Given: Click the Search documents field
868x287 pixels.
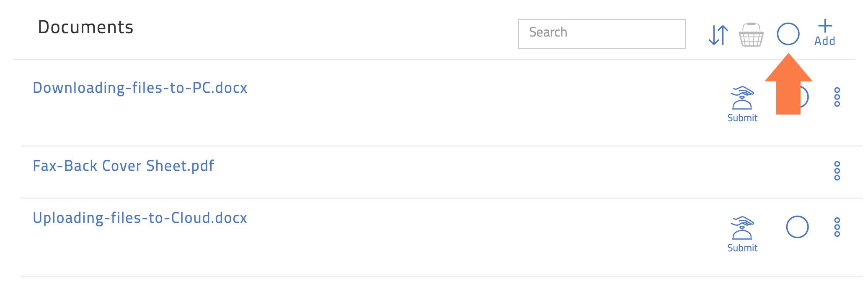Looking at the screenshot, I should coord(602,34).
